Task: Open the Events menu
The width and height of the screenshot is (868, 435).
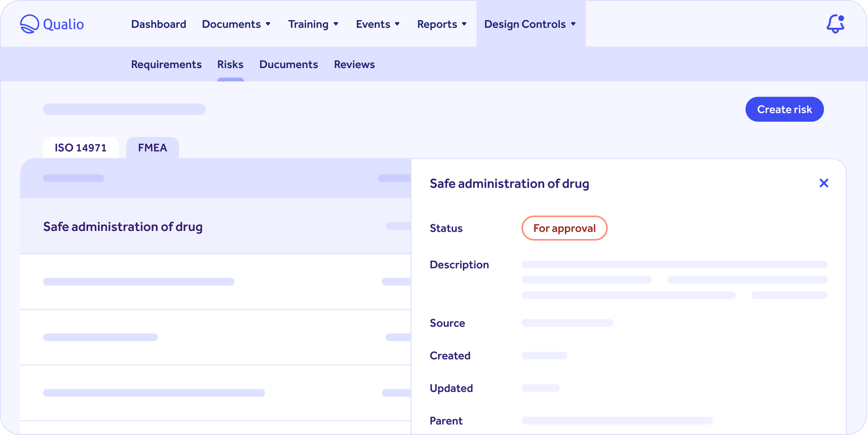Action: click(378, 24)
